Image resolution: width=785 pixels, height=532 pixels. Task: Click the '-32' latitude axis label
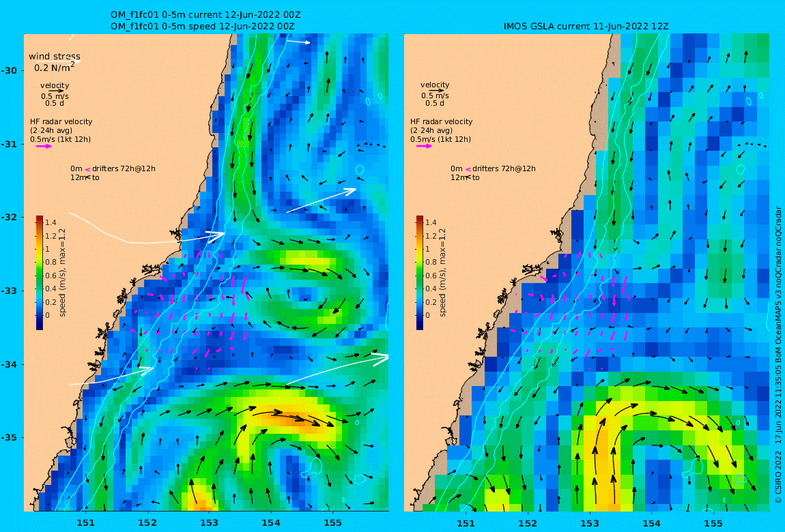click(x=10, y=217)
